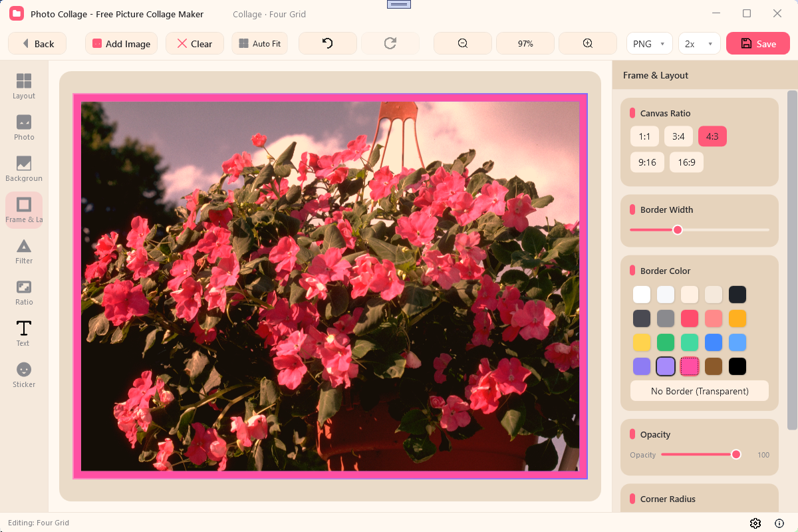Pick the mint teal border color swatch

pyautogui.click(x=690, y=342)
